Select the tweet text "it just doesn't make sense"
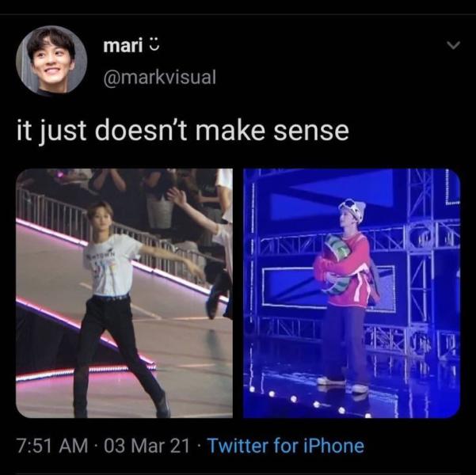The image size is (476, 475). 183,131
